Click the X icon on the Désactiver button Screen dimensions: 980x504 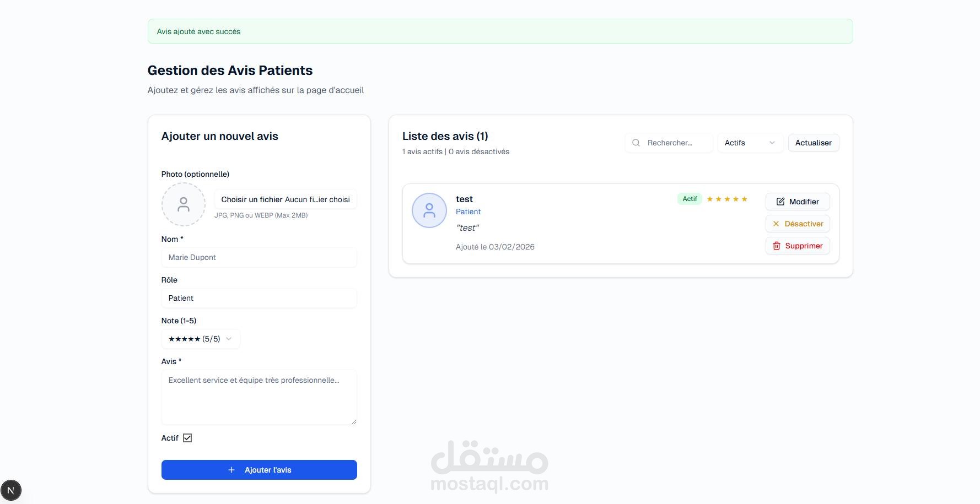pyautogui.click(x=776, y=224)
